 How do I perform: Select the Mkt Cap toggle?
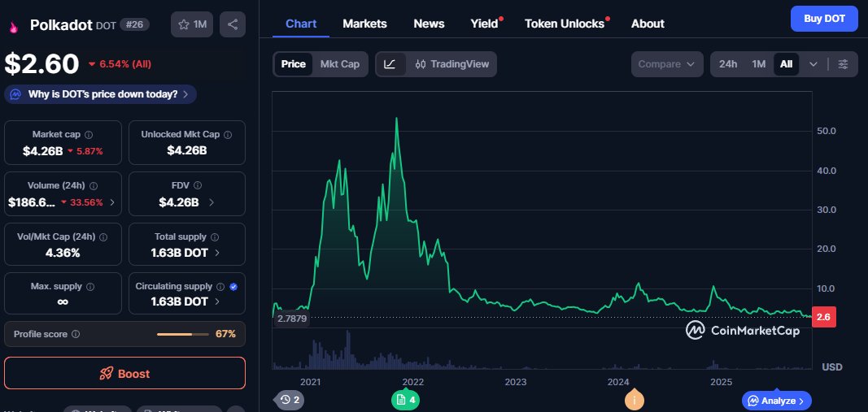[340, 64]
